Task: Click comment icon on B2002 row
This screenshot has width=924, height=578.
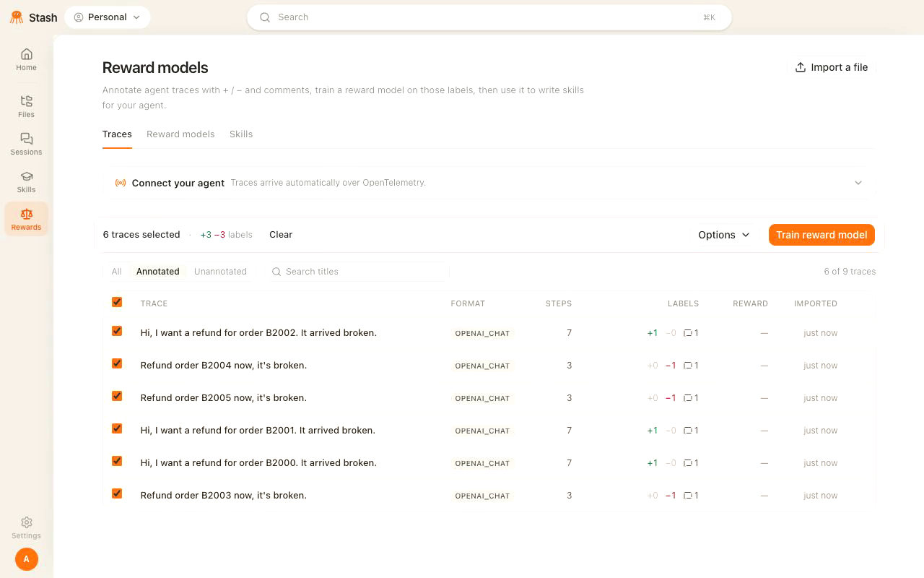Action: pos(688,333)
